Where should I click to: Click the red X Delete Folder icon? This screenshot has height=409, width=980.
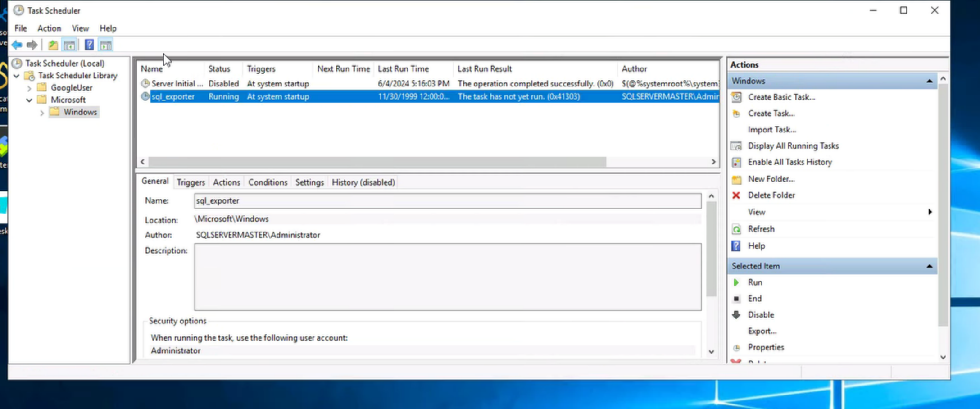(x=736, y=195)
